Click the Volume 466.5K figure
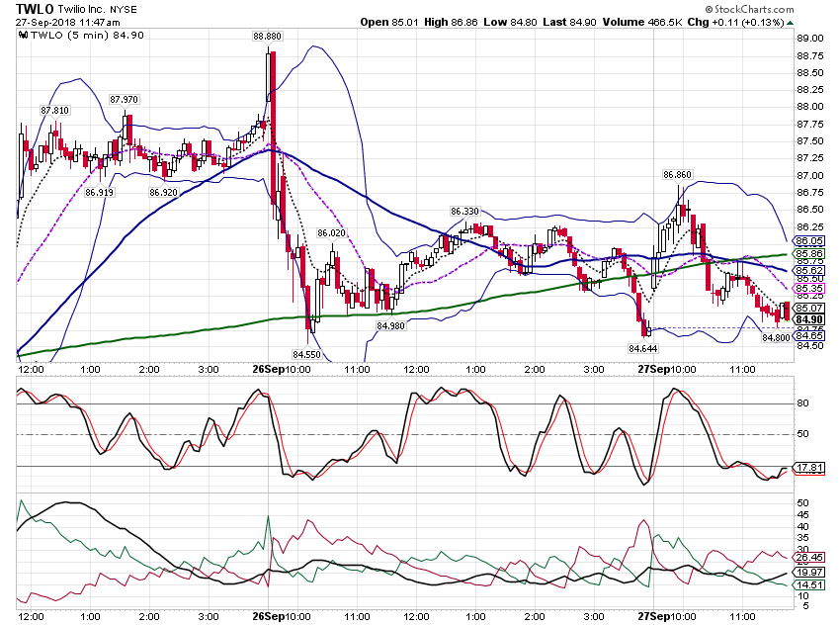Viewport: 840px width, 626px height. [642, 22]
